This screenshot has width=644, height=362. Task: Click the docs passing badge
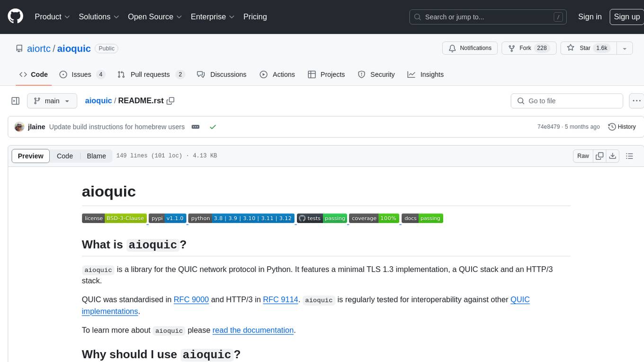point(422,218)
